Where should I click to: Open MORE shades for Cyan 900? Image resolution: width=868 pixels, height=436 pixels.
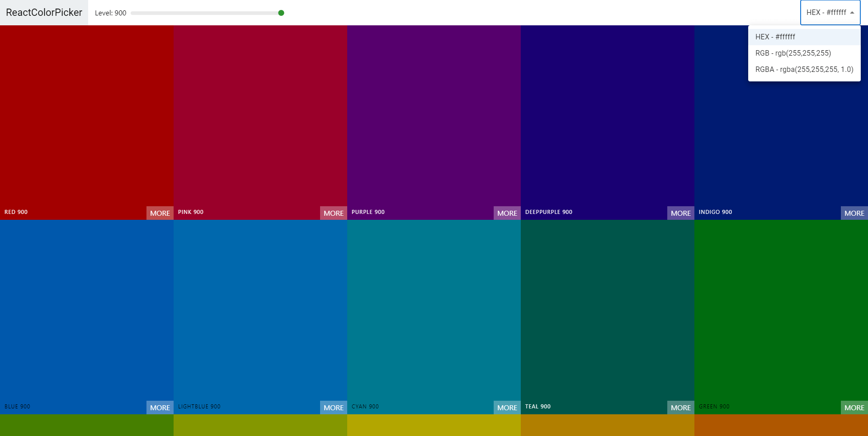(x=507, y=408)
